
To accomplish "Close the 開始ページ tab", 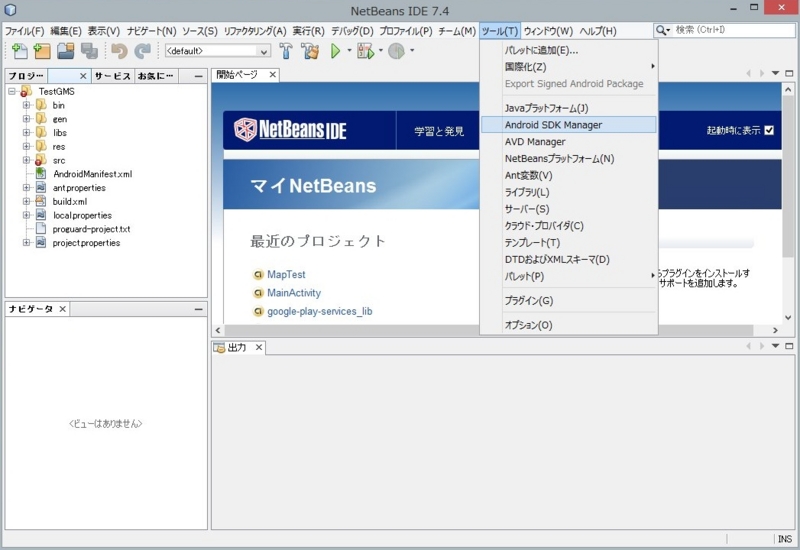I will pyautogui.click(x=273, y=75).
